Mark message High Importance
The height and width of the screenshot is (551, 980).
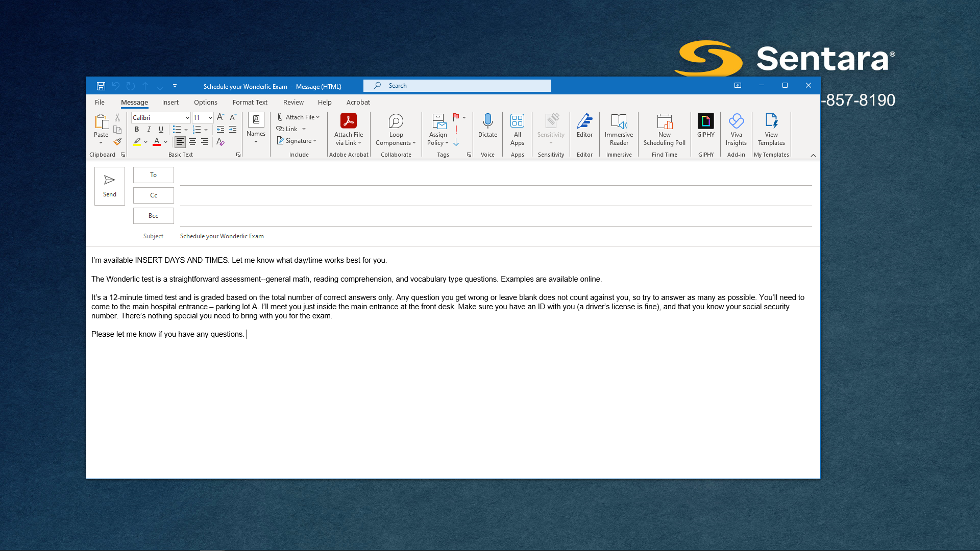(x=456, y=130)
